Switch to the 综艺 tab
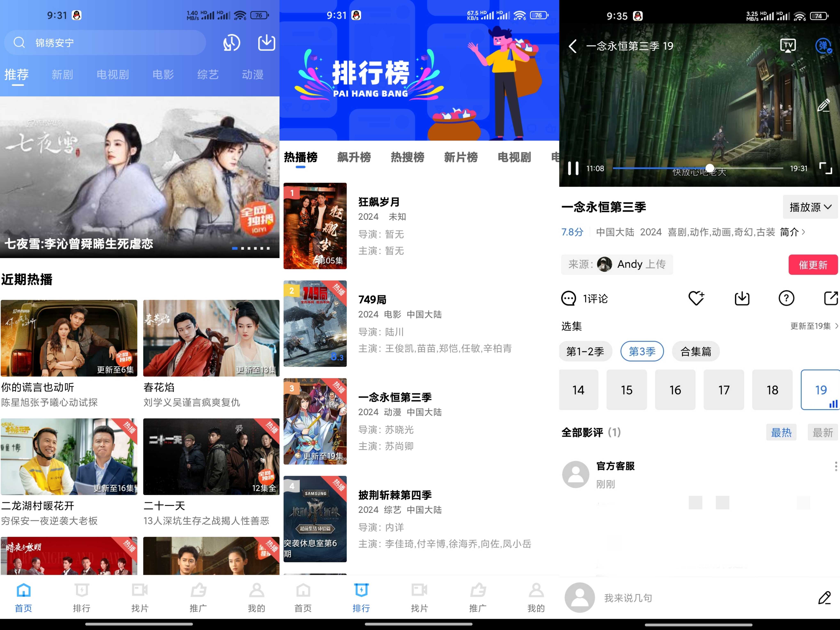 coord(208,74)
